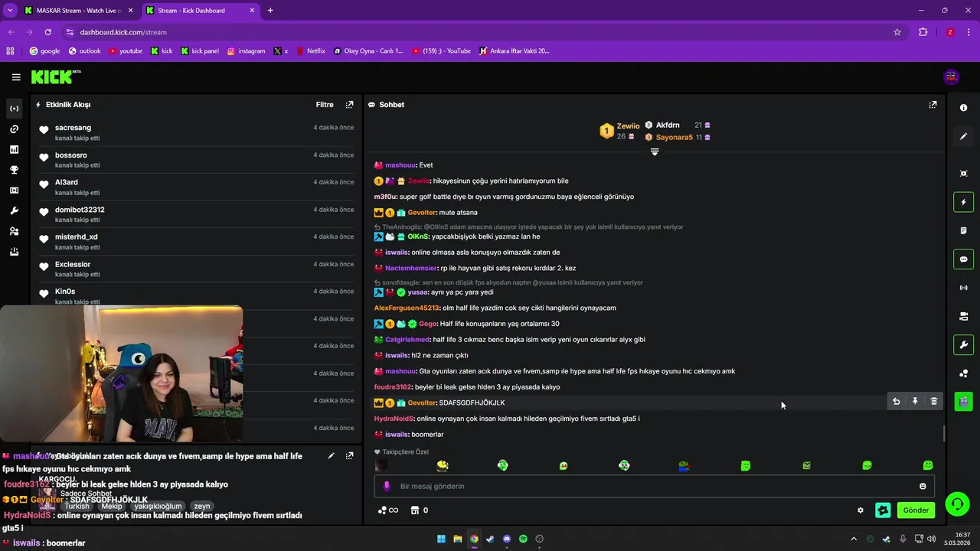Click the chat scrollbar thumb
This screenshot has height=551, width=980.
(944, 433)
